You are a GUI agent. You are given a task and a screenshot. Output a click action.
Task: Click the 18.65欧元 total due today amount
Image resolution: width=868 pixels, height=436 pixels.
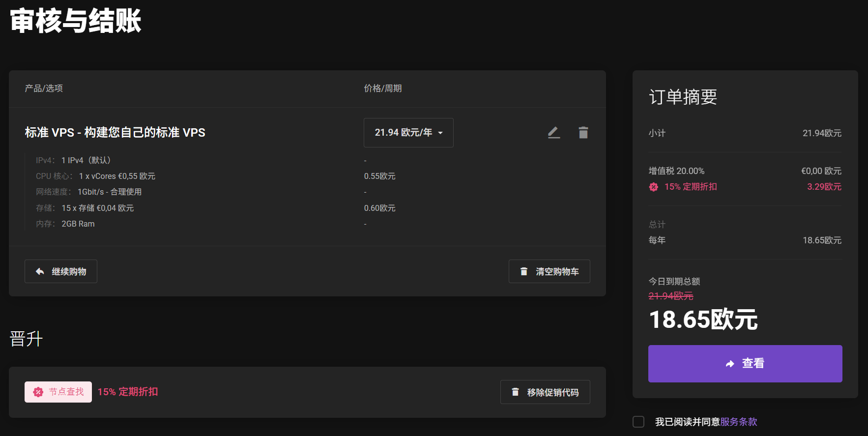point(703,320)
